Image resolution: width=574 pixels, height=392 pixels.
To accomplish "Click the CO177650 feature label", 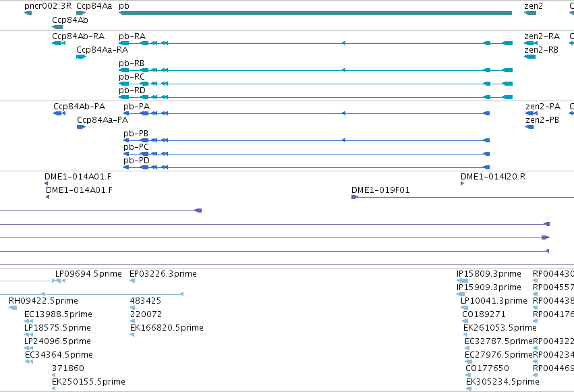I will [487, 368].
